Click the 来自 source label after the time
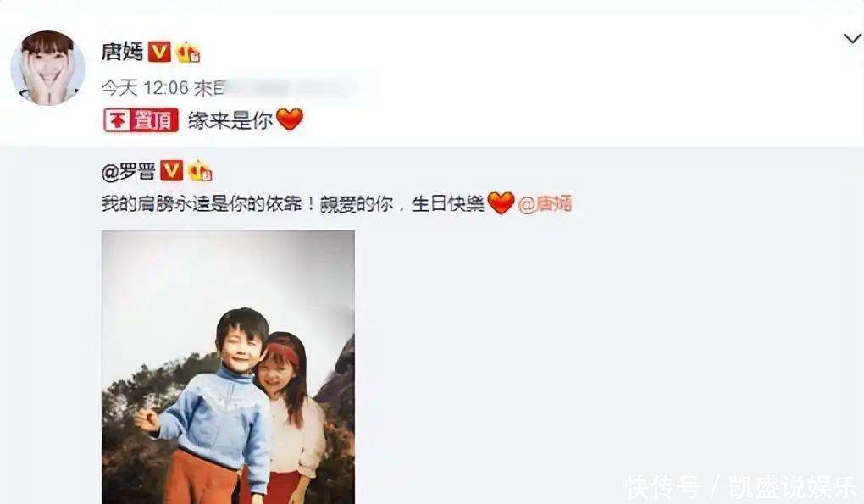The height and width of the screenshot is (504, 864). click(x=210, y=87)
